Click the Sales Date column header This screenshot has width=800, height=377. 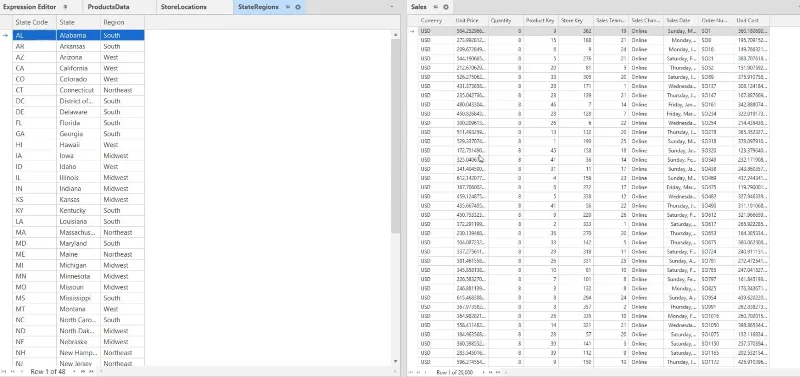pyautogui.click(x=681, y=20)
